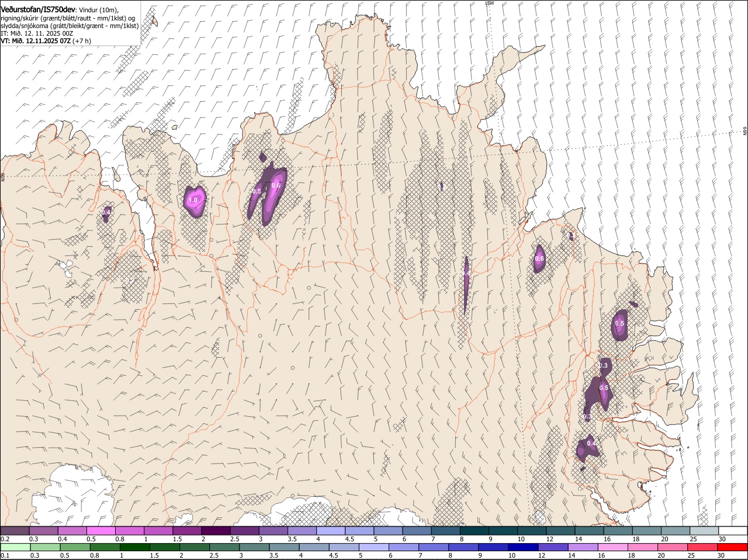Click the slydda/snjókoma legend description line

[x=70, y=26]
